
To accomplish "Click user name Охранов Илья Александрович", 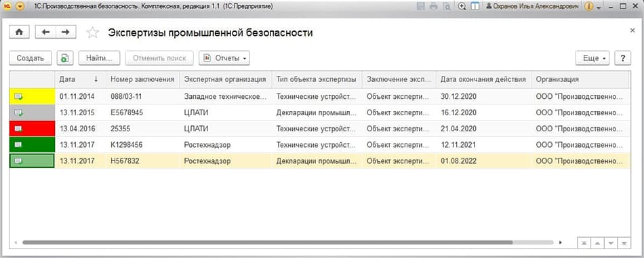I will [533, 7].
